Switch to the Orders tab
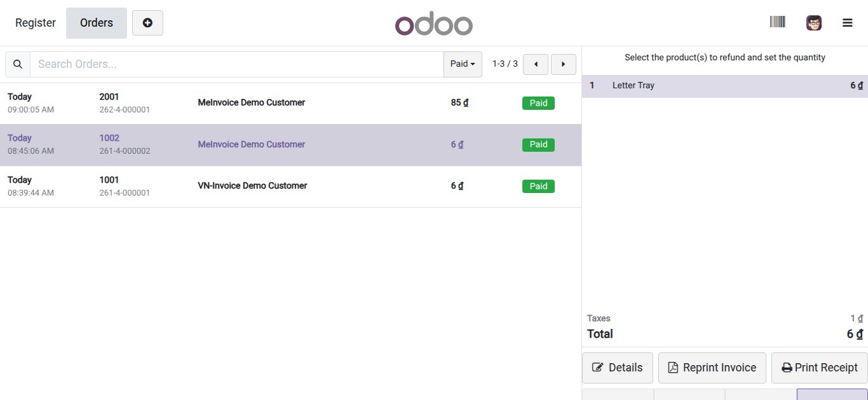The image size is (868, 400). 97,23
